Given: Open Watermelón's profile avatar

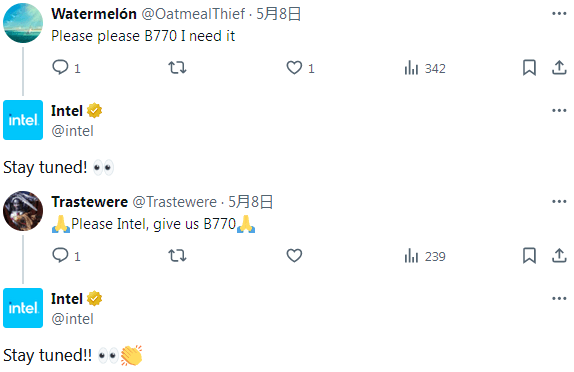Looking at the screenshot, I should point(23,23).
